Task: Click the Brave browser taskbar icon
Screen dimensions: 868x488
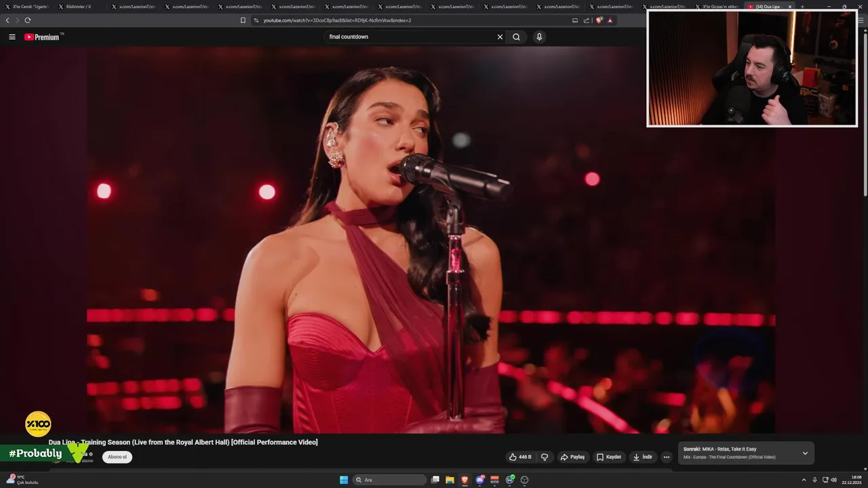Action: click(x=465, y=480)
